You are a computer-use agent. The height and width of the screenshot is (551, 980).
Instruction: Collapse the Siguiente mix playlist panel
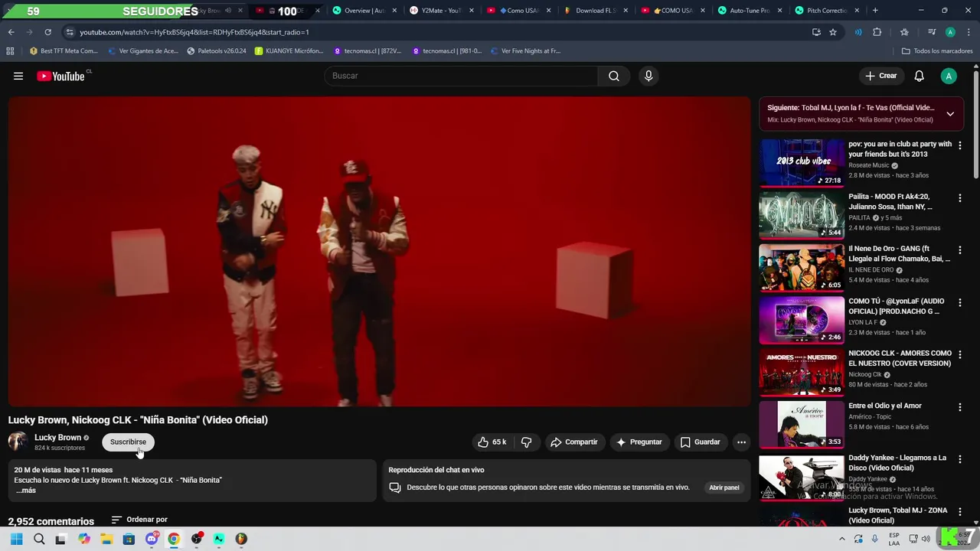coord(950,114)
